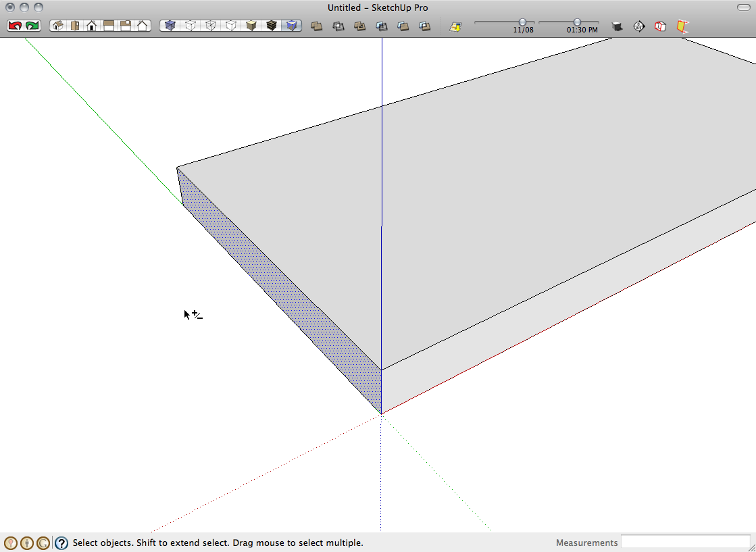Click the Undo red arrow icon

(x=15, y=26)
